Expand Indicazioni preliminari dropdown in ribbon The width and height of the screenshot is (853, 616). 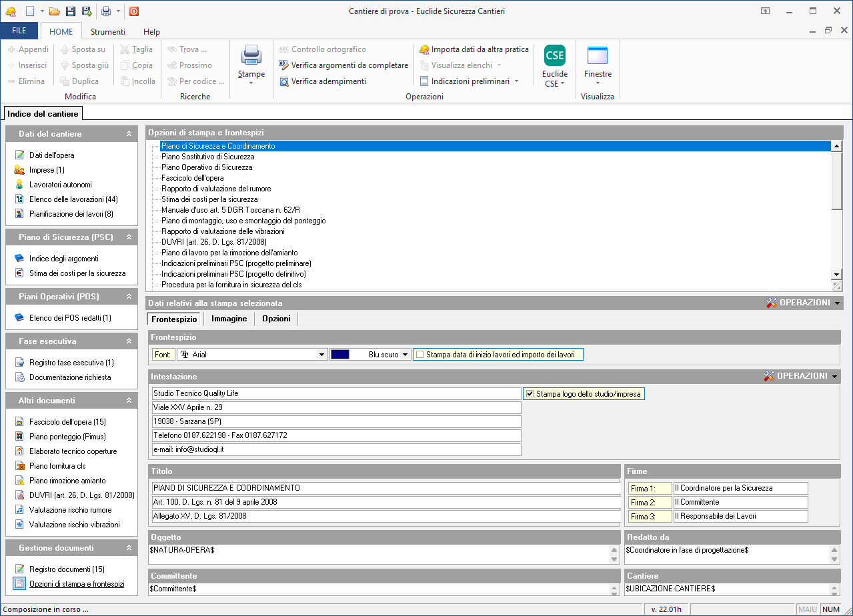pos(516,81)
